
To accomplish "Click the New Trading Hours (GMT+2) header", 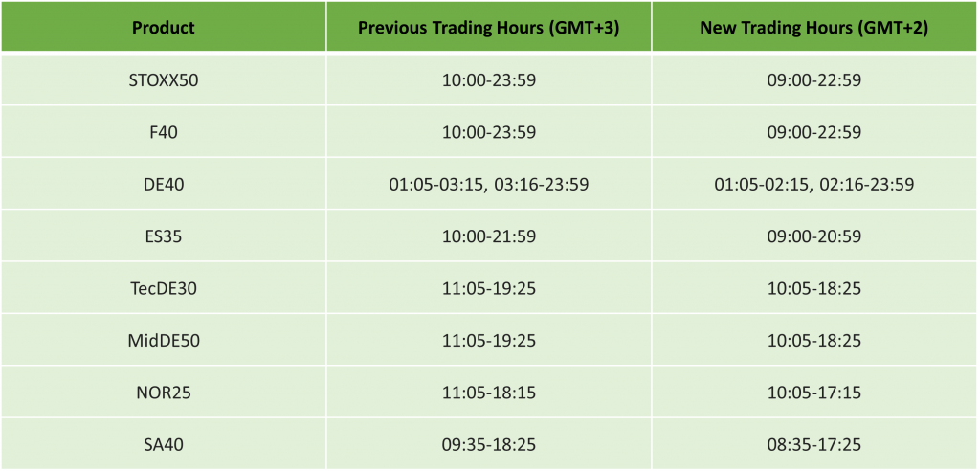I will (x=813, y=27).
